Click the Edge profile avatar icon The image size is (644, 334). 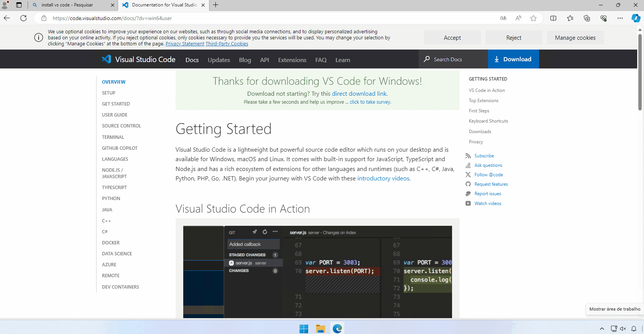point(5,5)
